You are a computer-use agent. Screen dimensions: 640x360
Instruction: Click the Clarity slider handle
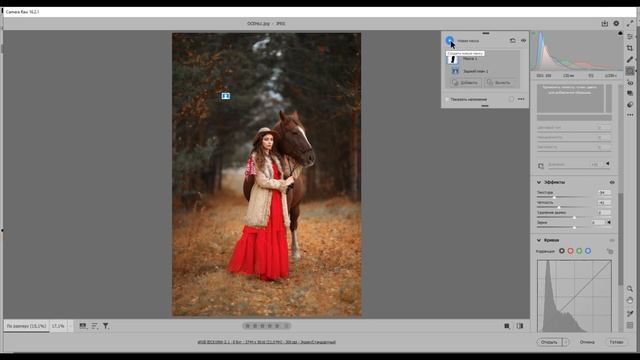[558, 207]
